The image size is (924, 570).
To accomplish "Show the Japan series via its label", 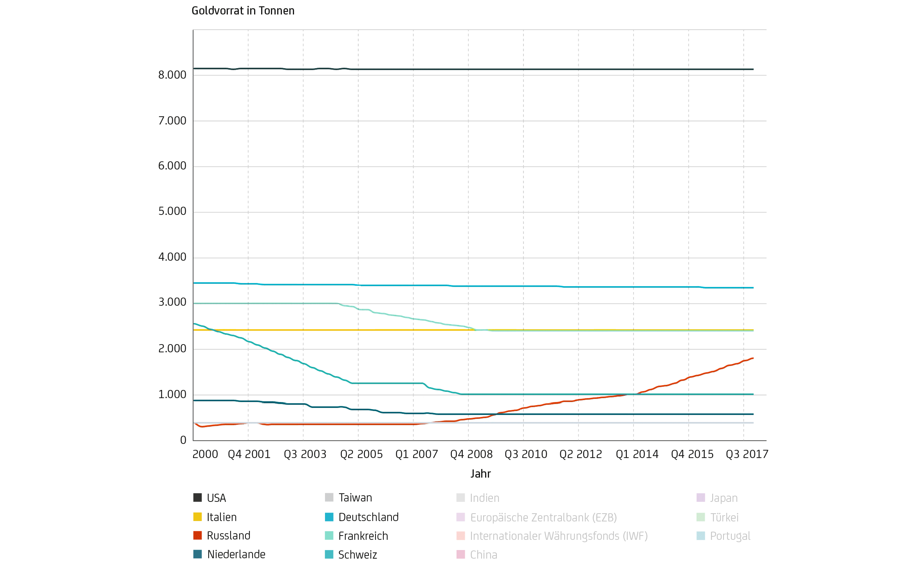I will click(x=724, y=498).
